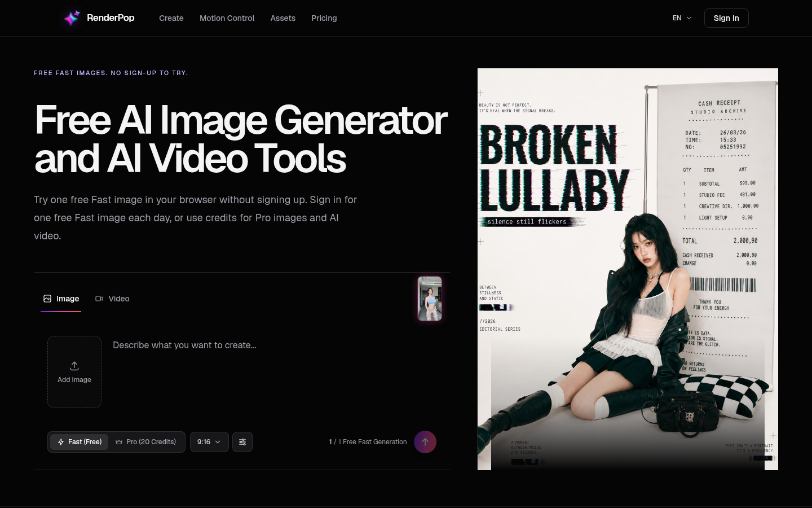Image resolution: width=812 pixels, height=508 pixels.
Task: Switch to the Video tab
Action: [112, 299]
